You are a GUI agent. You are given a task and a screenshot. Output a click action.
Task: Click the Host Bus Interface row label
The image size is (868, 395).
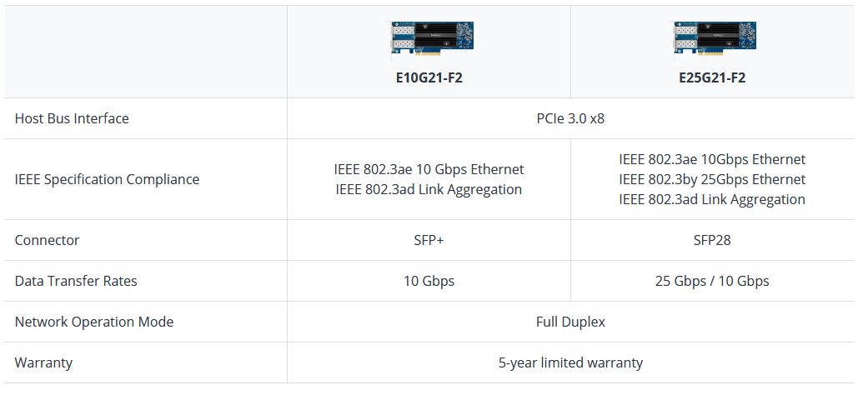pyautogui.click(x=72, y=118)
